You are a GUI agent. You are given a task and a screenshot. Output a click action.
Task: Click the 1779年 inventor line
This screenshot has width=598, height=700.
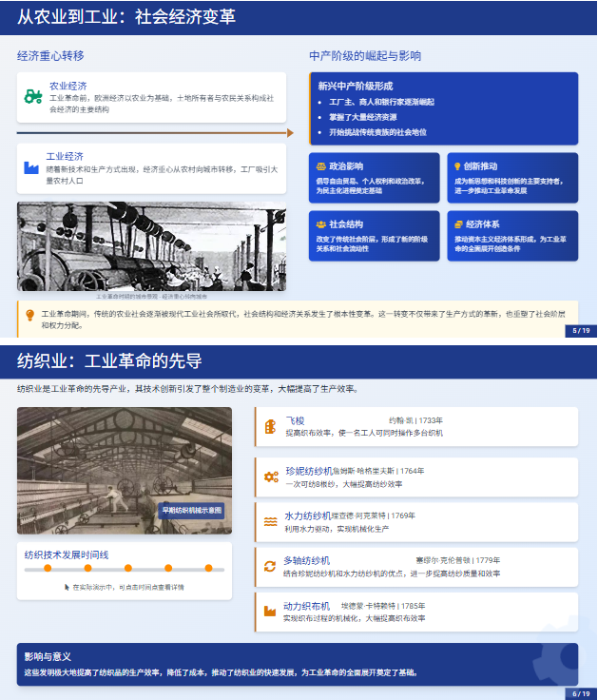[x=458, y=560]
